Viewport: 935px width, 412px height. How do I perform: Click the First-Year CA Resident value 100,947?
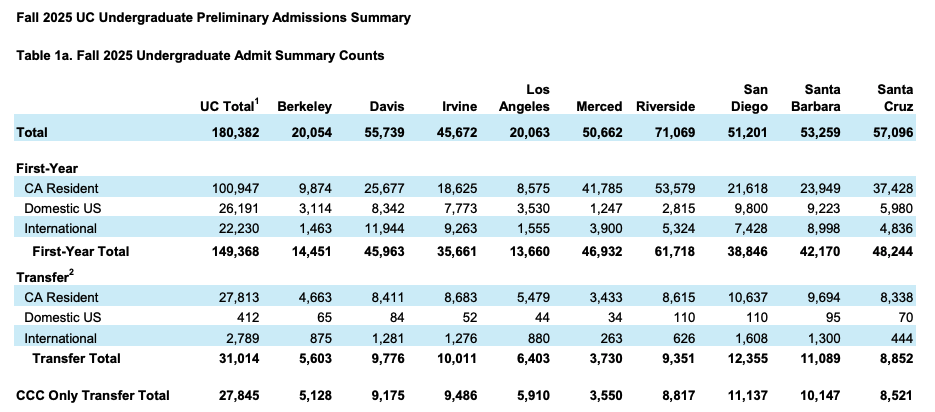tap(236, 188)
